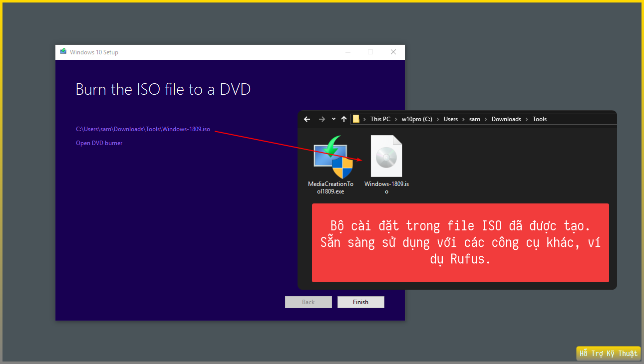This screenshot has width=644, height=364.
Task: Select sam in the breadcrumb path
Action: (475, 119)
